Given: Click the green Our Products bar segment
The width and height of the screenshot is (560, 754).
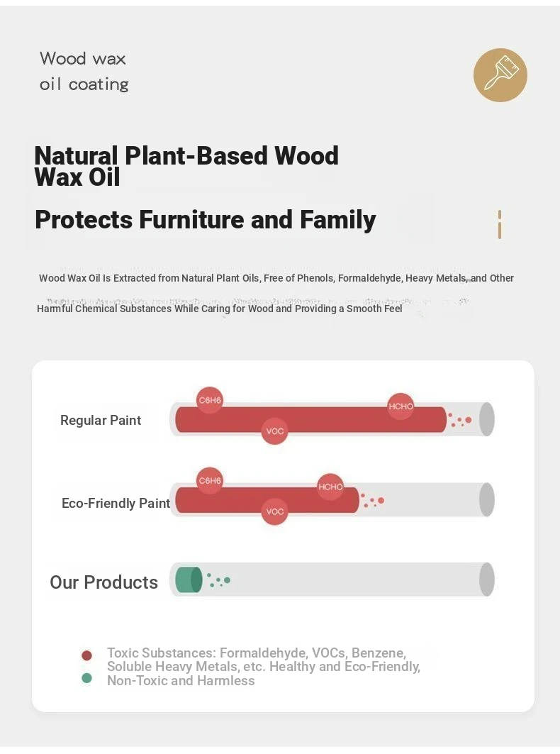Looking at the screenshot, I should [x=189, y=580].
